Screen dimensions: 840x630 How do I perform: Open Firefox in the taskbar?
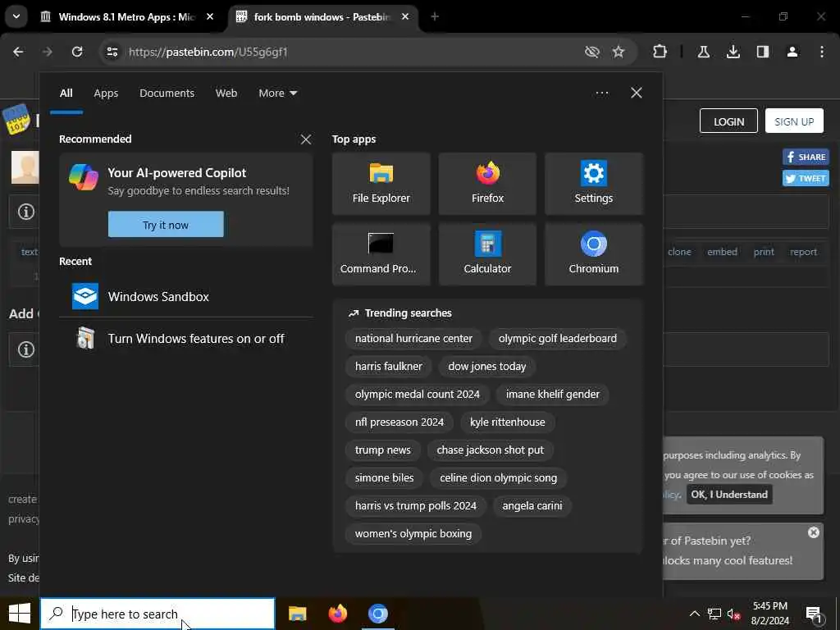(x=337, y=614)
